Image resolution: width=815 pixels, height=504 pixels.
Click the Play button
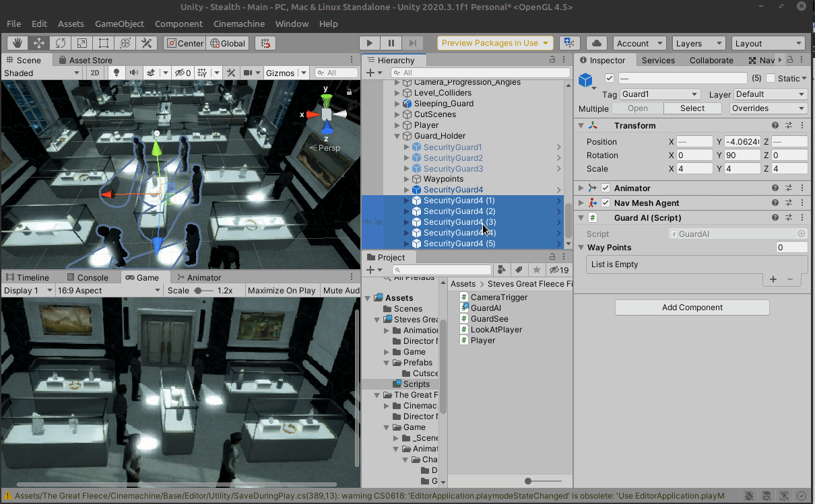[x=370, y=43]
